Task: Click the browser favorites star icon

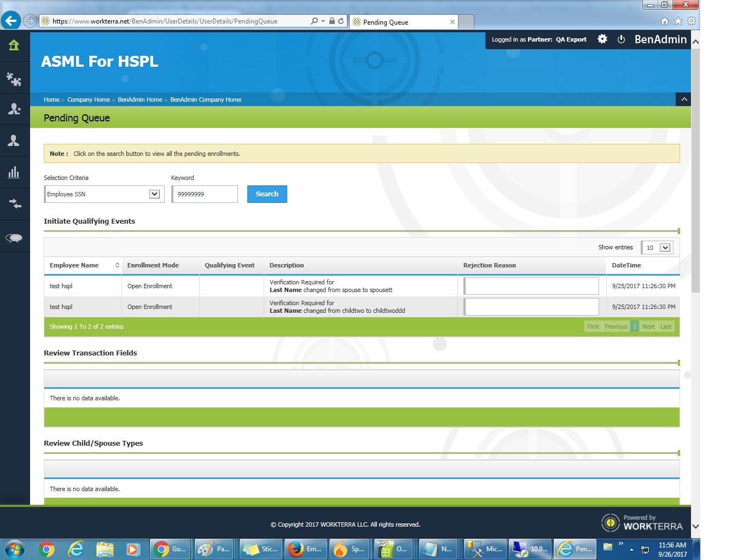Action: pos(678,21)
